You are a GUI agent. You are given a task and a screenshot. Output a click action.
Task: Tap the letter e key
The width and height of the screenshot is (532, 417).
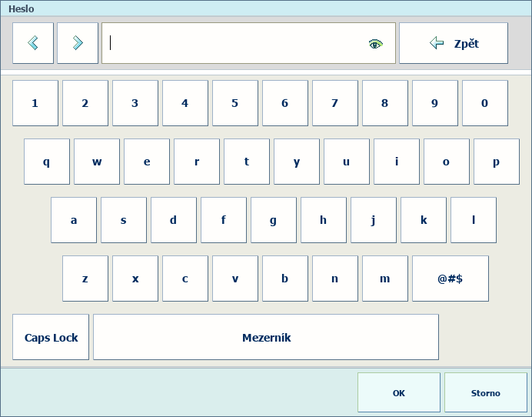(147, 162)
